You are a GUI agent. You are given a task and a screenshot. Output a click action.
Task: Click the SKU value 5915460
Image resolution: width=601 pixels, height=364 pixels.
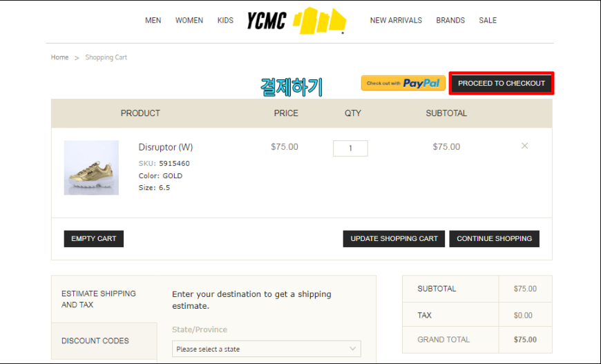click(174, 164)
